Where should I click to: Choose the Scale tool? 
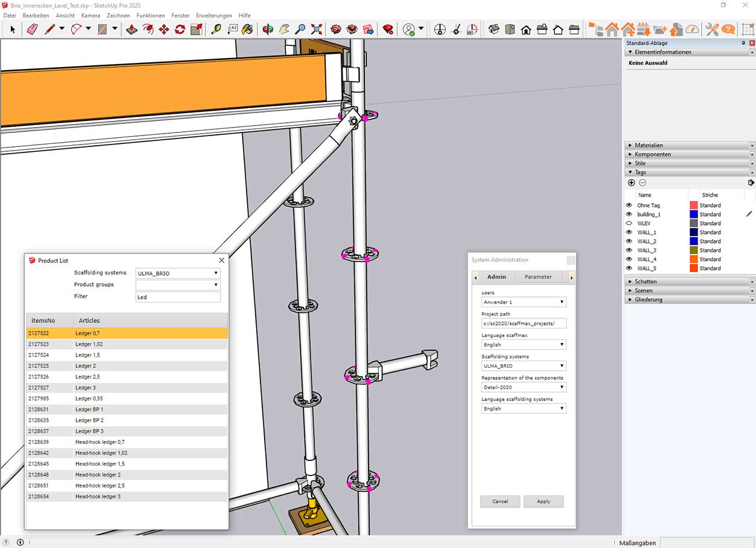point(196,29)
